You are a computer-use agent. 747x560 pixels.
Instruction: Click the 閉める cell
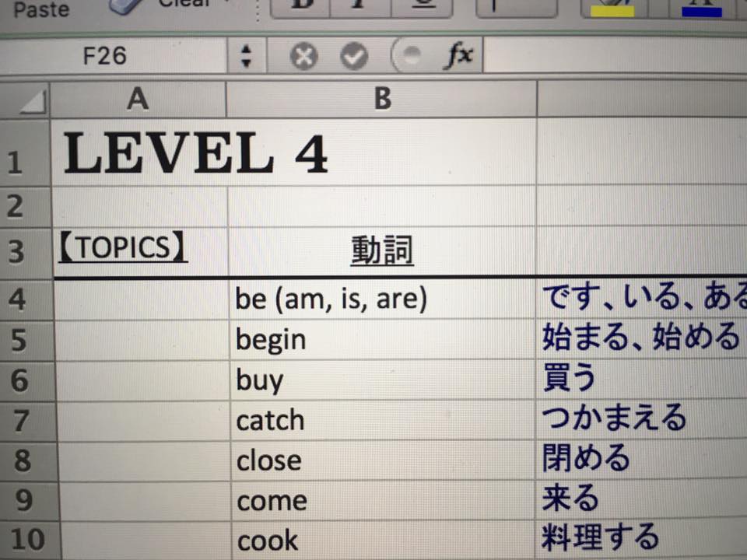pyautogui.click(x=642, y=460)
